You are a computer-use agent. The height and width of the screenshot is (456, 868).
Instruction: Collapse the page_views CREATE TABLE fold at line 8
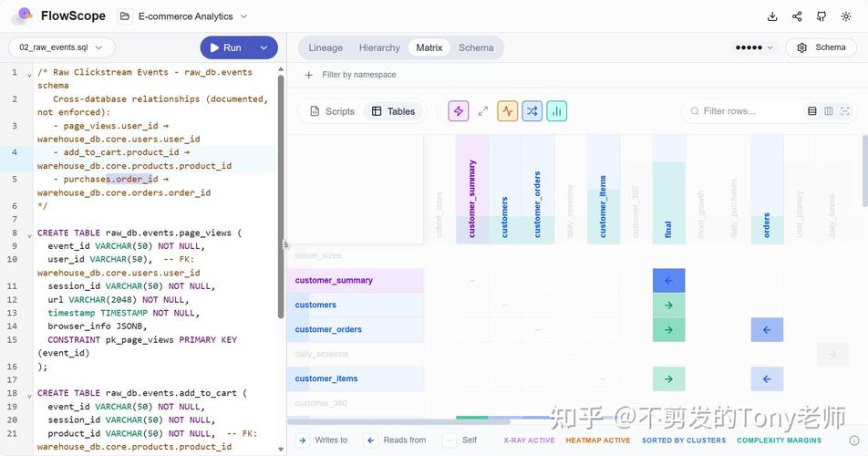[29, 235]
